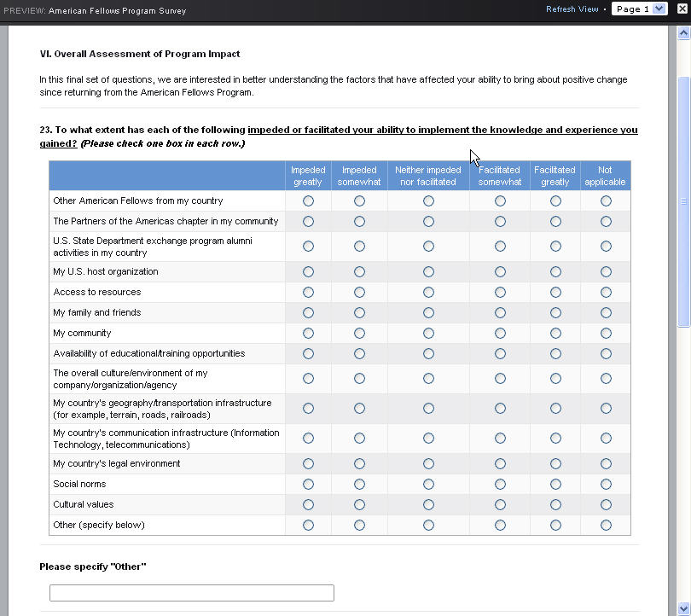Set Social norms to Neither impeded nor facilitated

tap(428, 485)
